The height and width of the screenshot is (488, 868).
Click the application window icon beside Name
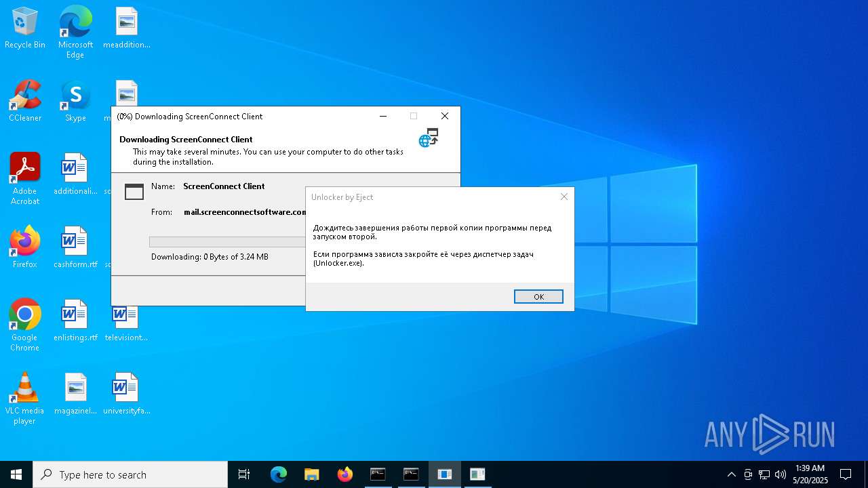[134, 192]
